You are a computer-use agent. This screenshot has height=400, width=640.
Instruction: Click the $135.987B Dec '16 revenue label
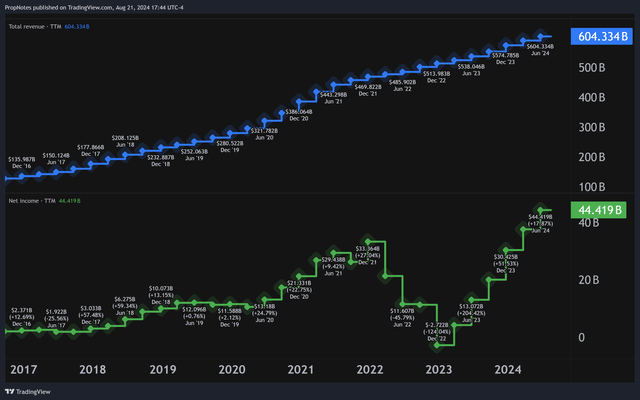point(22,162)
